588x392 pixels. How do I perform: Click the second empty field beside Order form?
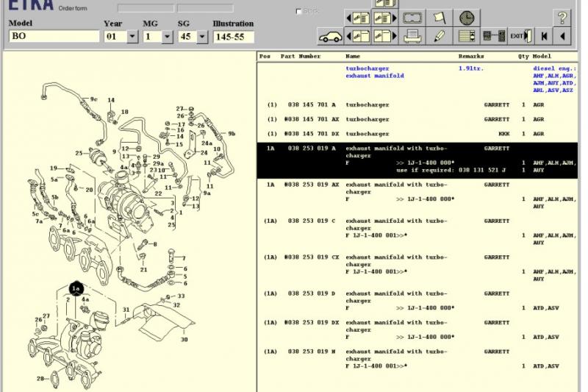coord(206,8)
